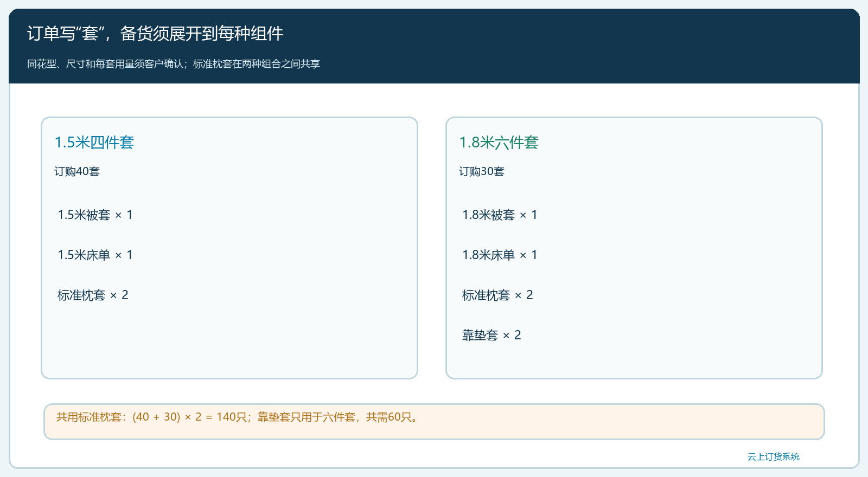Select the 靠垫套 × 2 row
This screenshot has height=477, width=868.
492,336
